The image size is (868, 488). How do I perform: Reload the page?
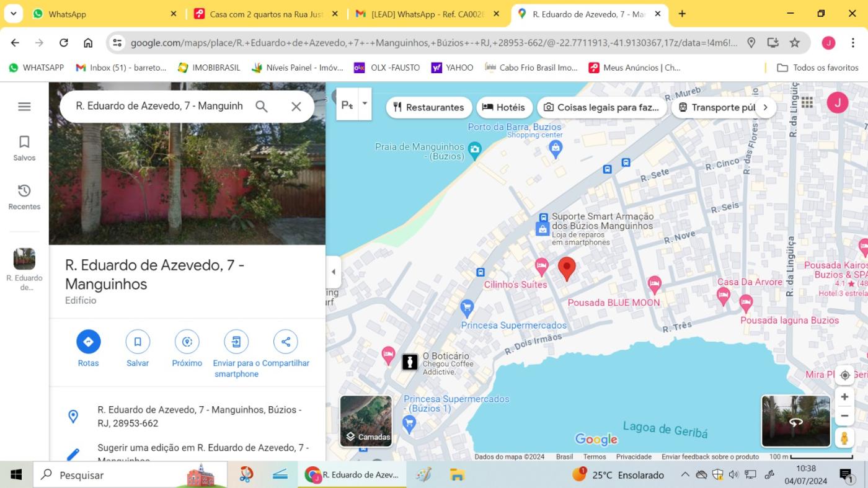(63, 43)
